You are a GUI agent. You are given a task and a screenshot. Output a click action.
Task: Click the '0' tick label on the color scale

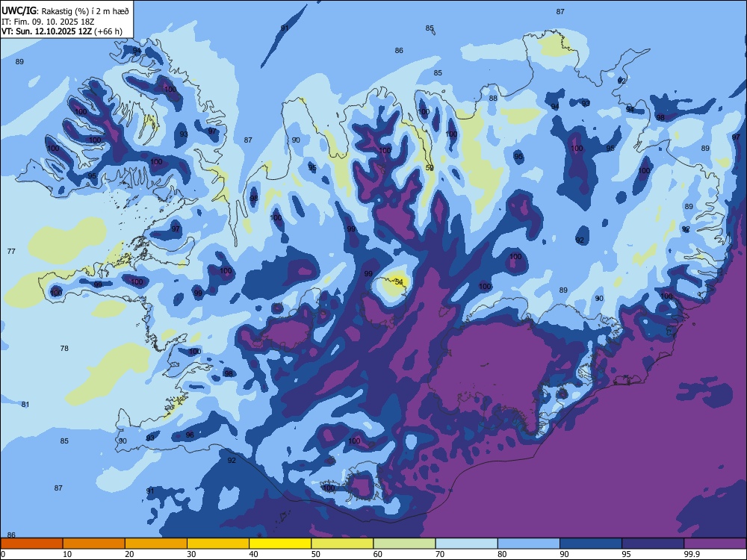pyautogui.click(x=3, y=554)
